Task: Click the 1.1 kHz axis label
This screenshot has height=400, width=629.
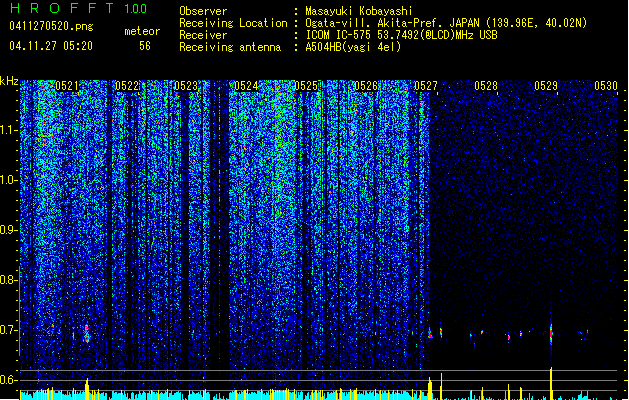Action: click(x=8, y=130)
